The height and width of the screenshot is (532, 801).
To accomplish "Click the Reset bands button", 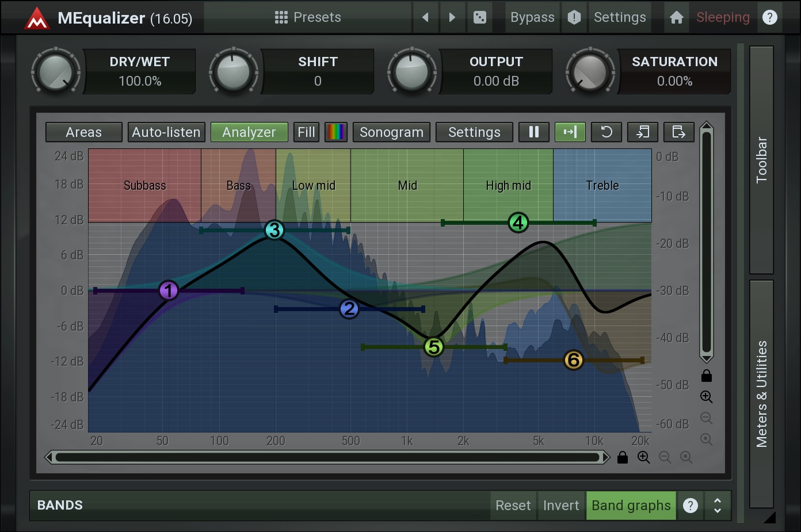I will point(513,506).
